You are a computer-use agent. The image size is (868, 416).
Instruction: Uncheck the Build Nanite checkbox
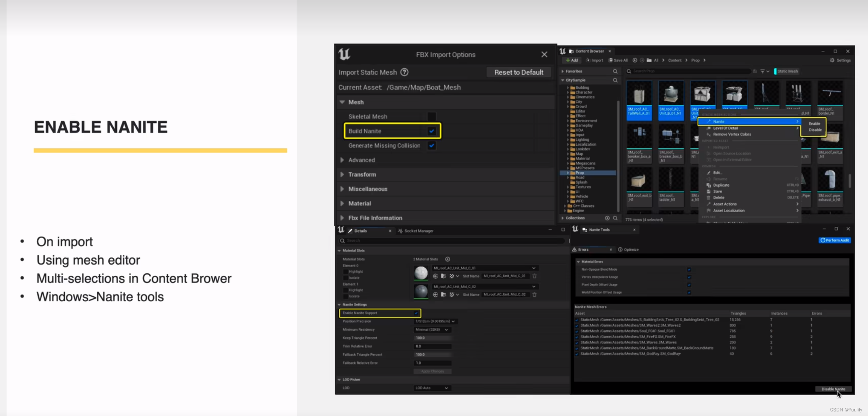tap(432, 131)
